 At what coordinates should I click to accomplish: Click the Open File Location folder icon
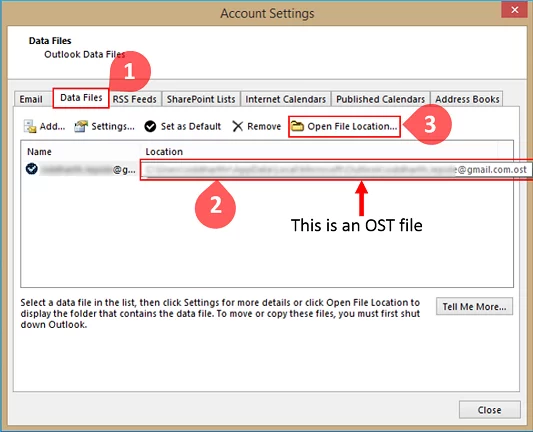(297, 126)
